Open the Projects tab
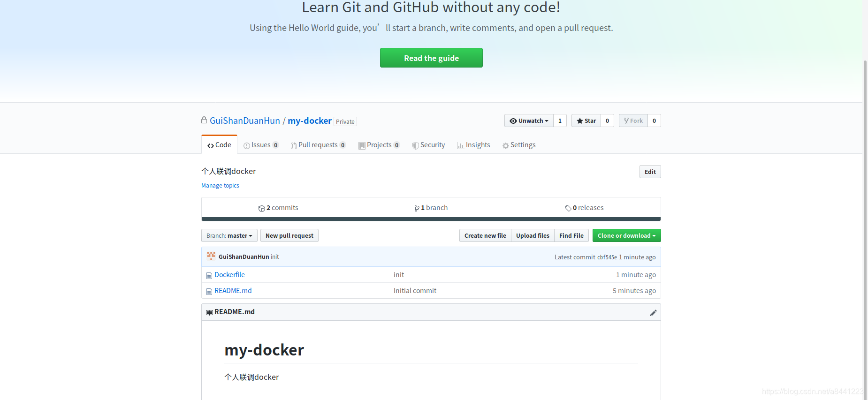 (379, 145)
